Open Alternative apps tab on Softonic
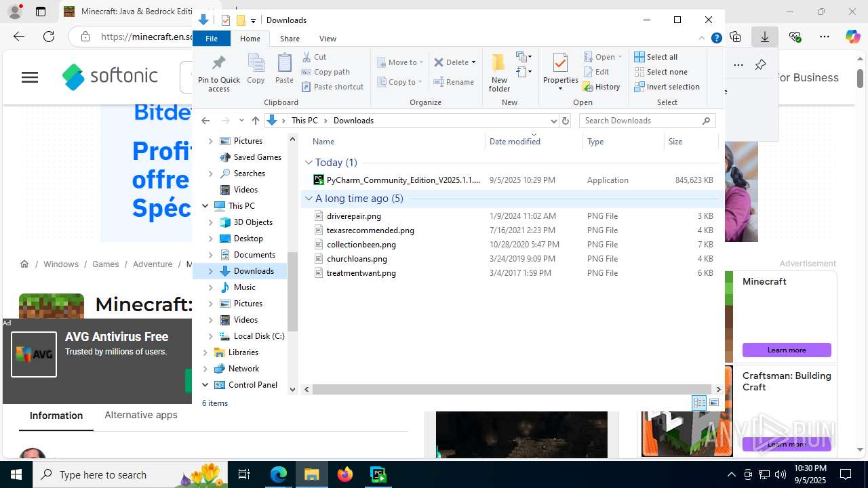The width and height of the screenshot is (868, 488). point(141,415)
